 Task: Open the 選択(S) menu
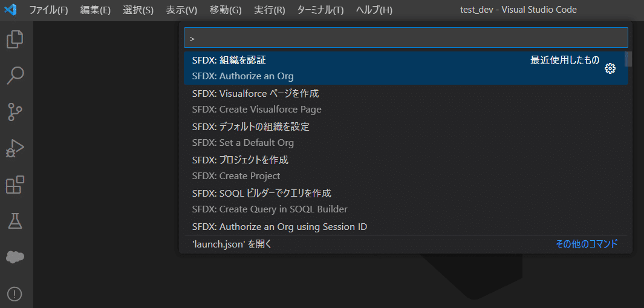tap(138, 10)
